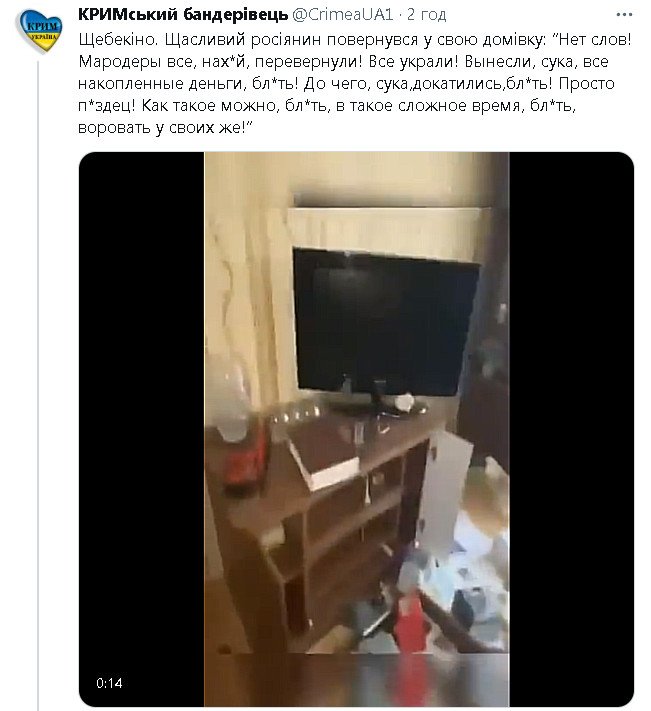
Task: Open the tweet via the "2 год" timestamp
Action: (x=426, y=15)
